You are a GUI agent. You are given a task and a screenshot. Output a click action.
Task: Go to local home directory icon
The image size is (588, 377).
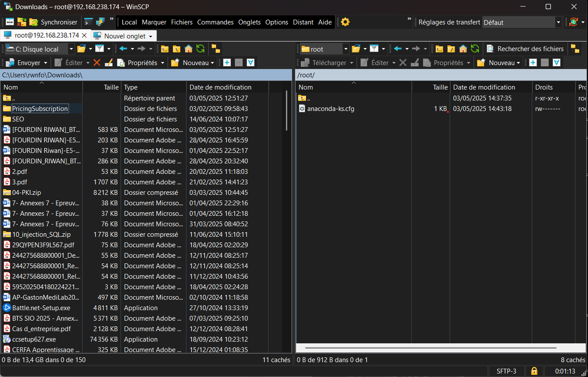point(188,49)
